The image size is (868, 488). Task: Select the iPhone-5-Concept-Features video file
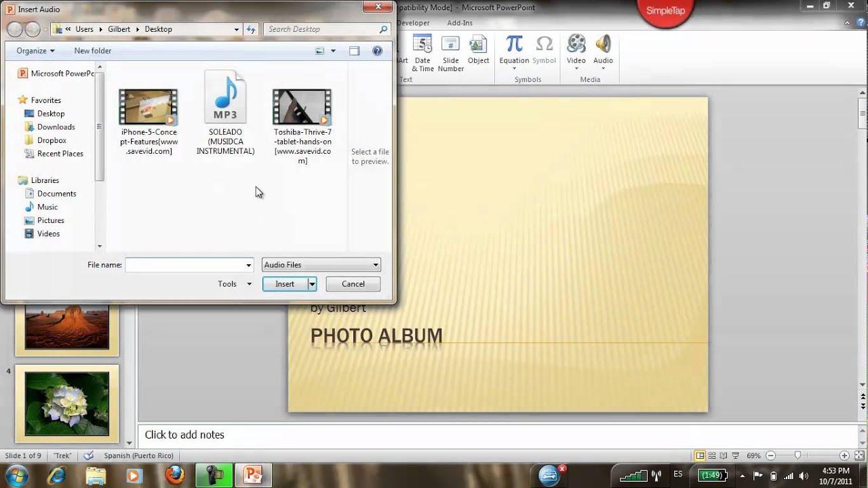pos(149,122)
